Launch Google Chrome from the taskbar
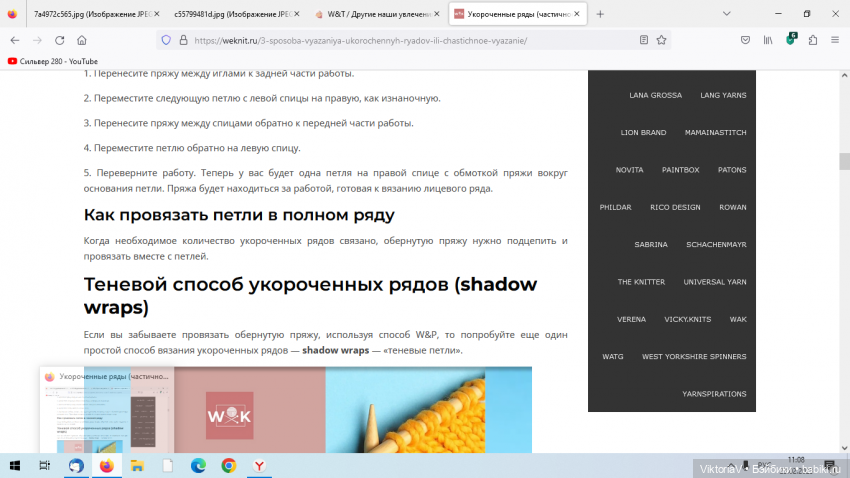Screen dimensions: 850x478 pyautogui.click(x=228, y=466)
